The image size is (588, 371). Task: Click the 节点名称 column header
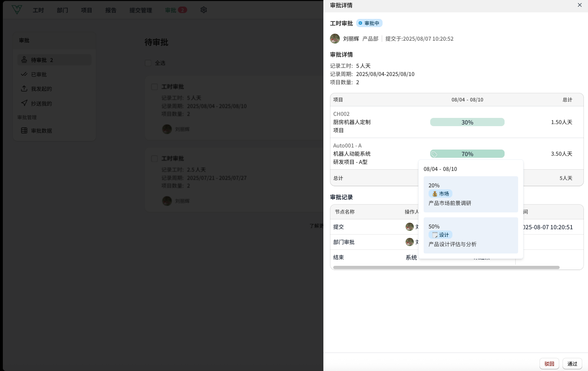click(x=345, y=212)
